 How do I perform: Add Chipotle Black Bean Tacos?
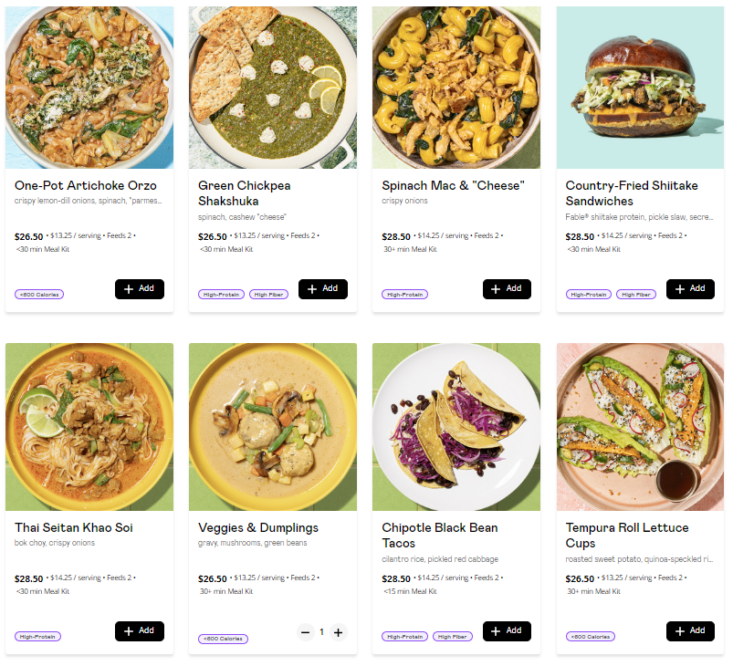point(506,631)
